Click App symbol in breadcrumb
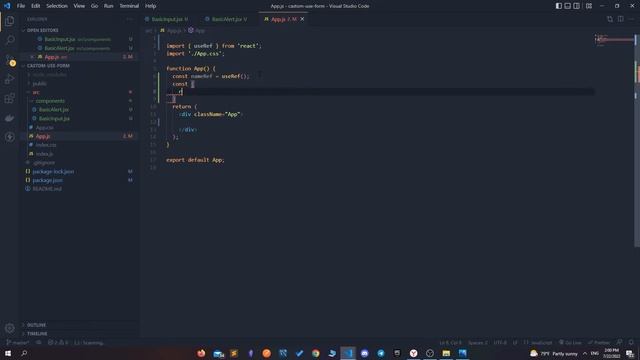This screenshot has width=640, height=360. point(197,31)
